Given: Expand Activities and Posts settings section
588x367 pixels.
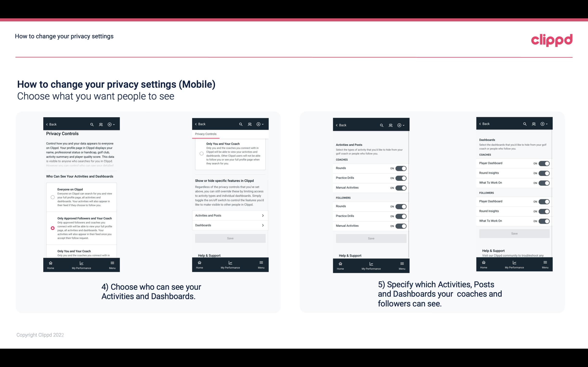Looking at the screenshot, I should [x=230, y=215].
